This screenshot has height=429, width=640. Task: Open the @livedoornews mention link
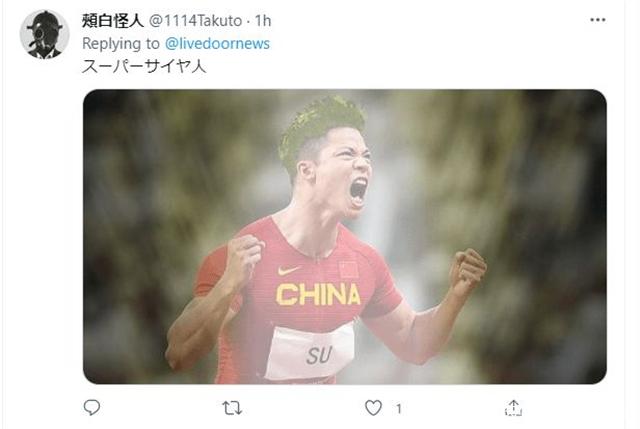(217, 44)
